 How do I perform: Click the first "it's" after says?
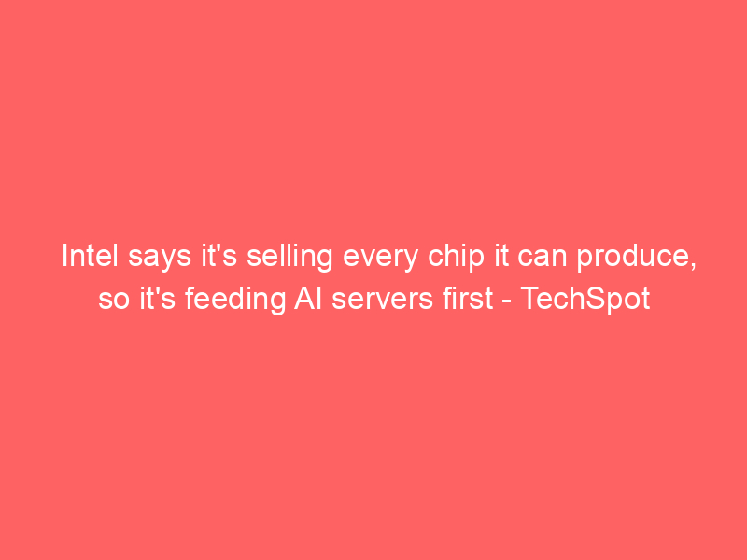[219, 256]
